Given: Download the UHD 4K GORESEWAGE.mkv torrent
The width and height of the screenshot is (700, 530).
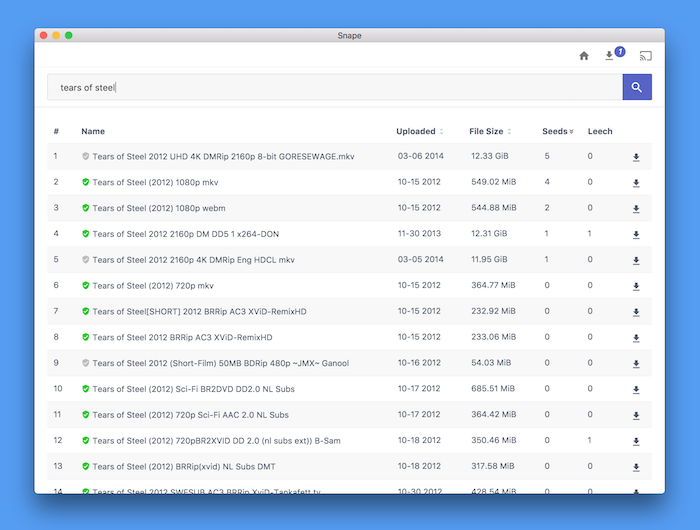Looking at the screenshot, I should pos(636,157).
